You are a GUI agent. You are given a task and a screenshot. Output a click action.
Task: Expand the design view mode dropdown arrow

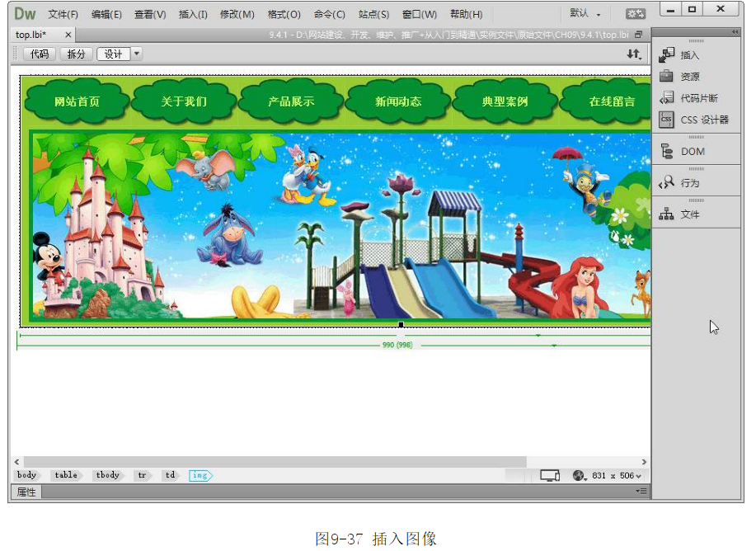(x=137, y=54)
